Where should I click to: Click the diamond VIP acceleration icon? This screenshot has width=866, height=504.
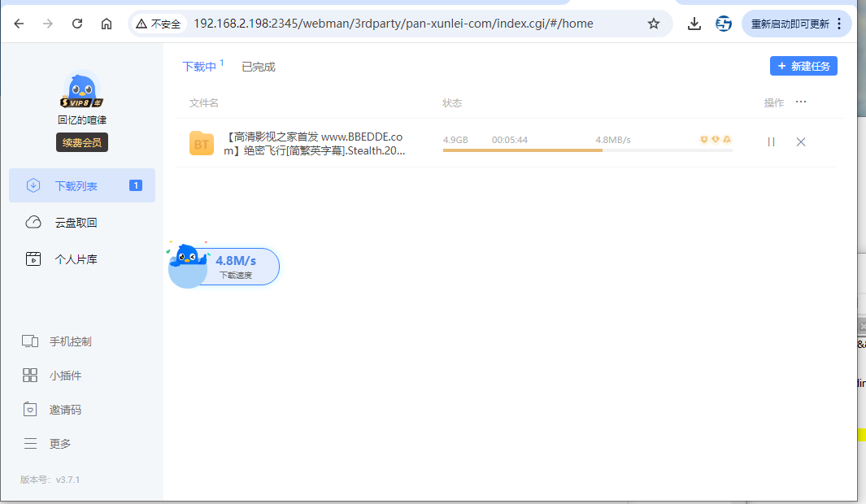coord(715,139)
